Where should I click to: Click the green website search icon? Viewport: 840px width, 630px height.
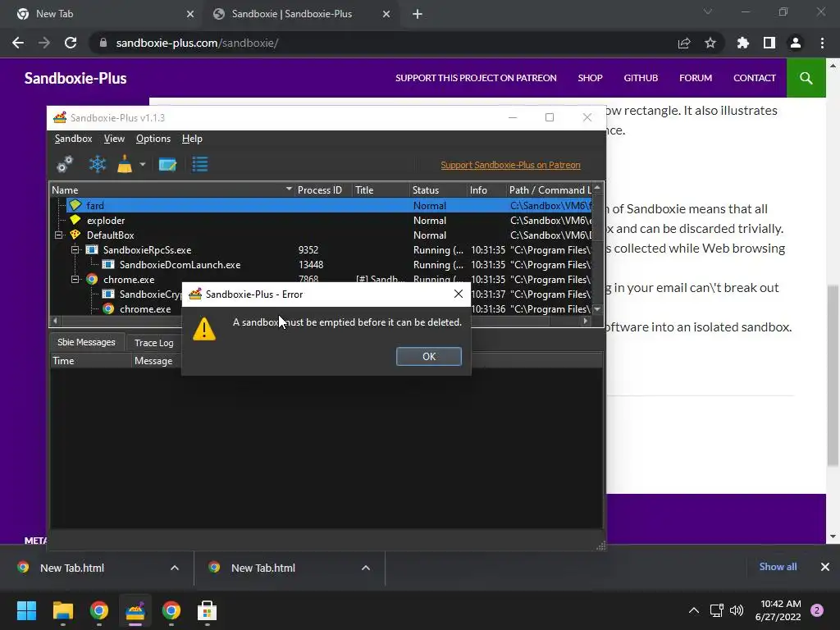pos(806,78)
